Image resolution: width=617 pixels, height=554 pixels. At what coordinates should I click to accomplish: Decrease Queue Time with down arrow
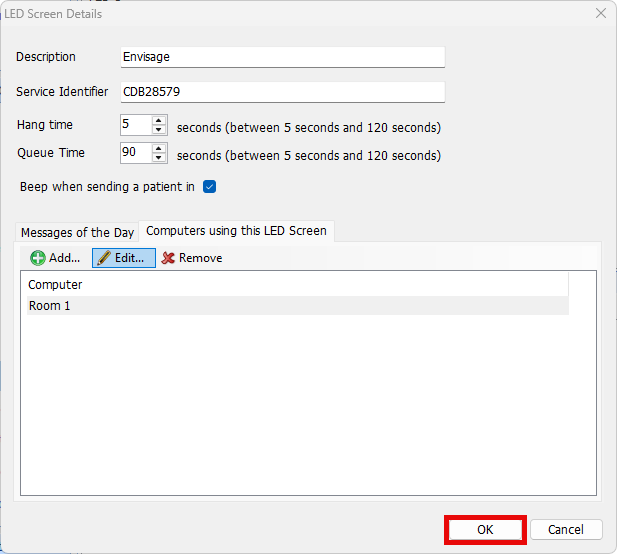159,158
